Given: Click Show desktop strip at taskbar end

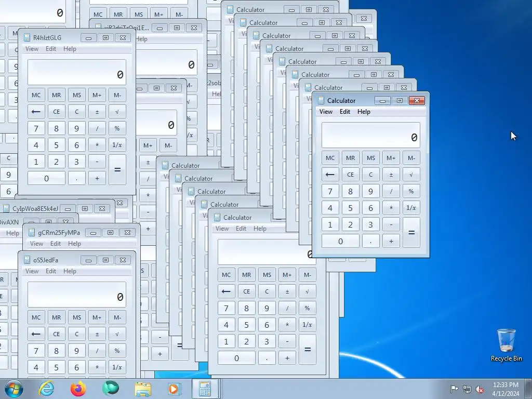Looking at the screenshot, I should coord(528,389).
